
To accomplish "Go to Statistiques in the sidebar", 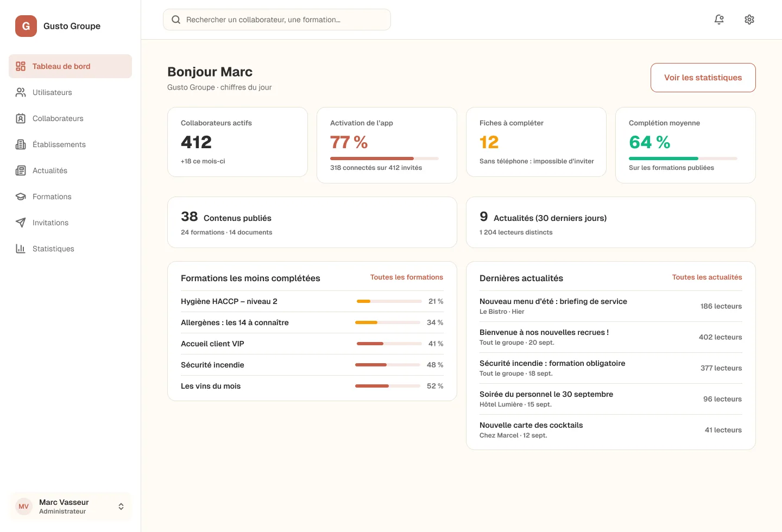I will [70, 249].
